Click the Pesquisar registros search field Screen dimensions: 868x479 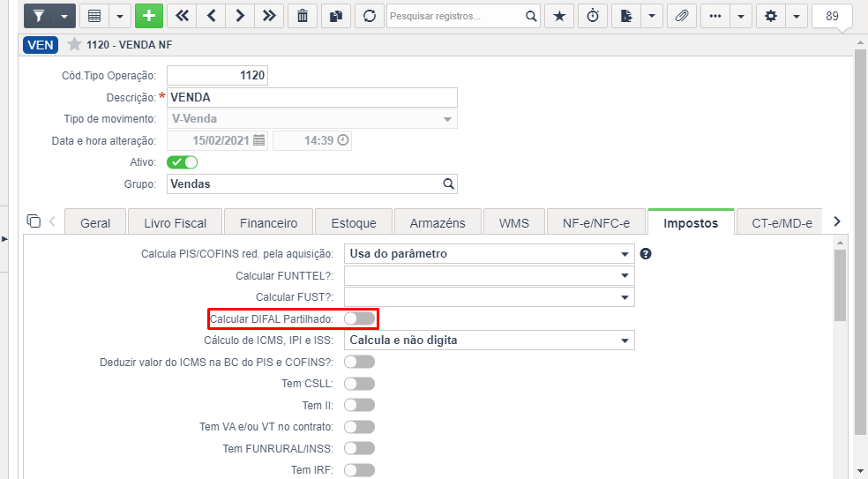[456, 16]
